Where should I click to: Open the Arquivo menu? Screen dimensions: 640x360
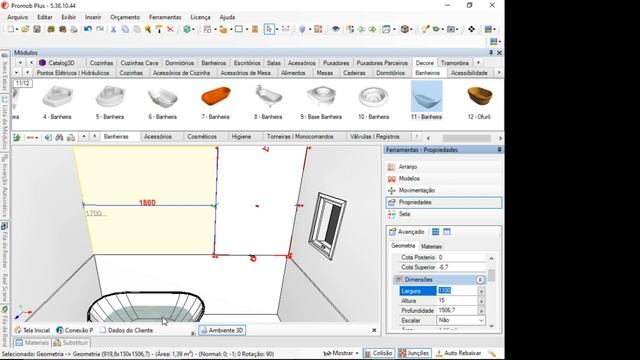point(18,17)
